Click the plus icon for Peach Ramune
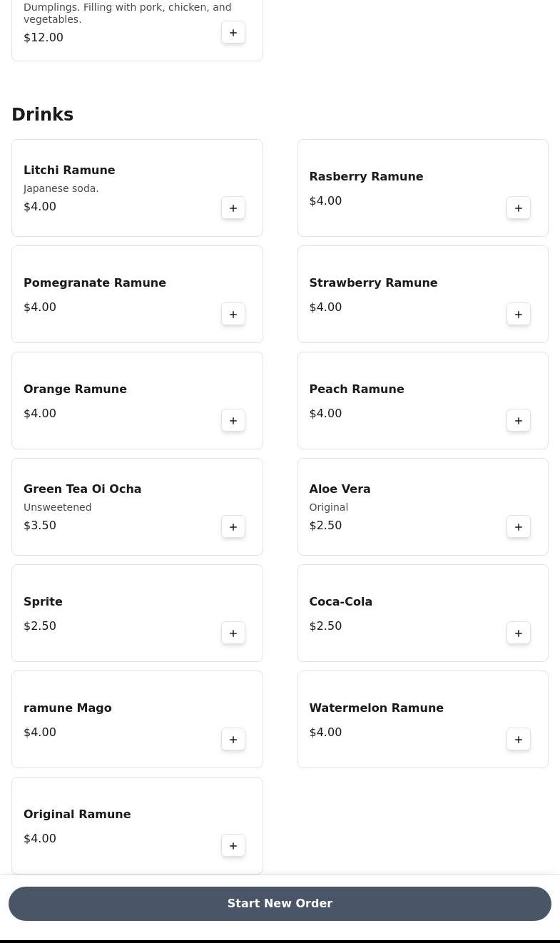 (x=519, y=421)
